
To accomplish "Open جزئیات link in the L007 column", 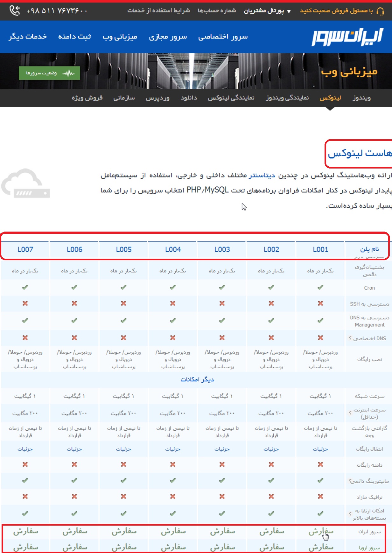I will (25, 449).
